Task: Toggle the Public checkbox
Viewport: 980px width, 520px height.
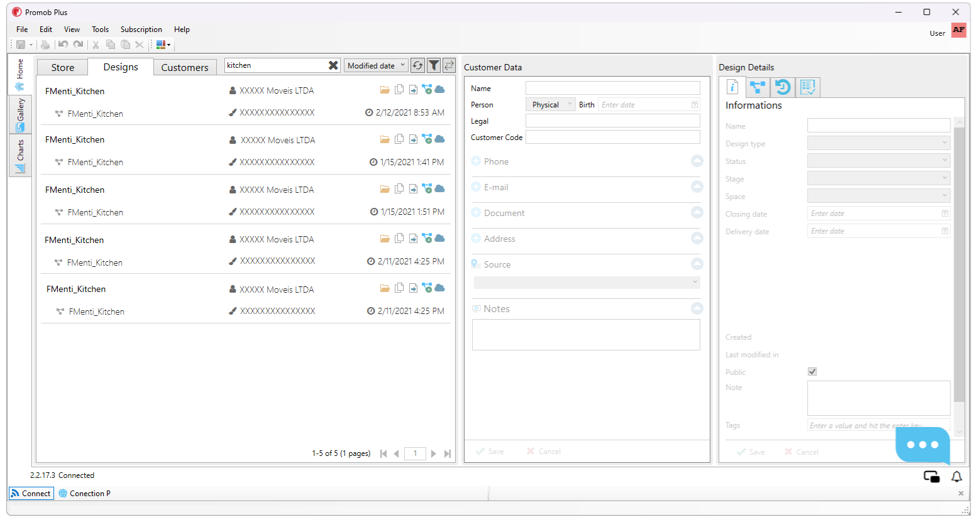Action: coord(812,372)
